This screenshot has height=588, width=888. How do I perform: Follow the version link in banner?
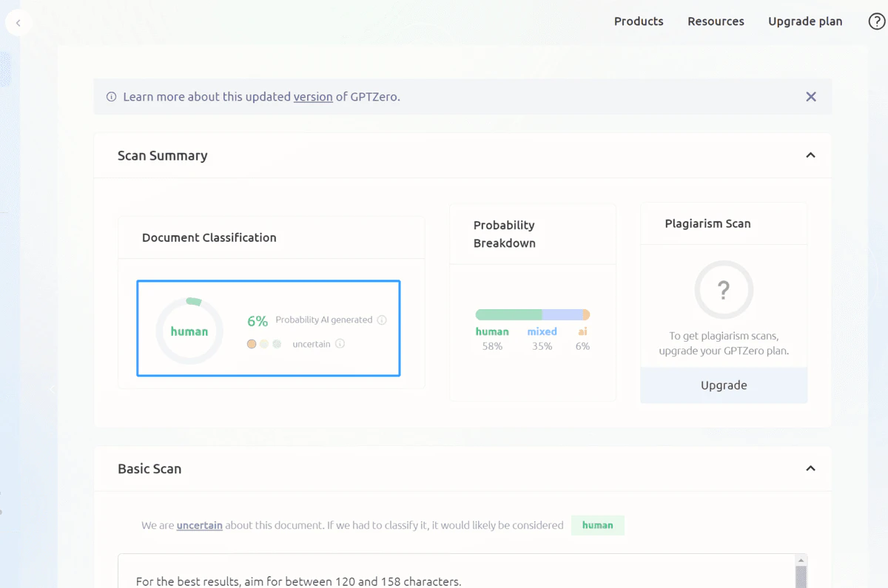pyautogui.click(x=313, y=97)
